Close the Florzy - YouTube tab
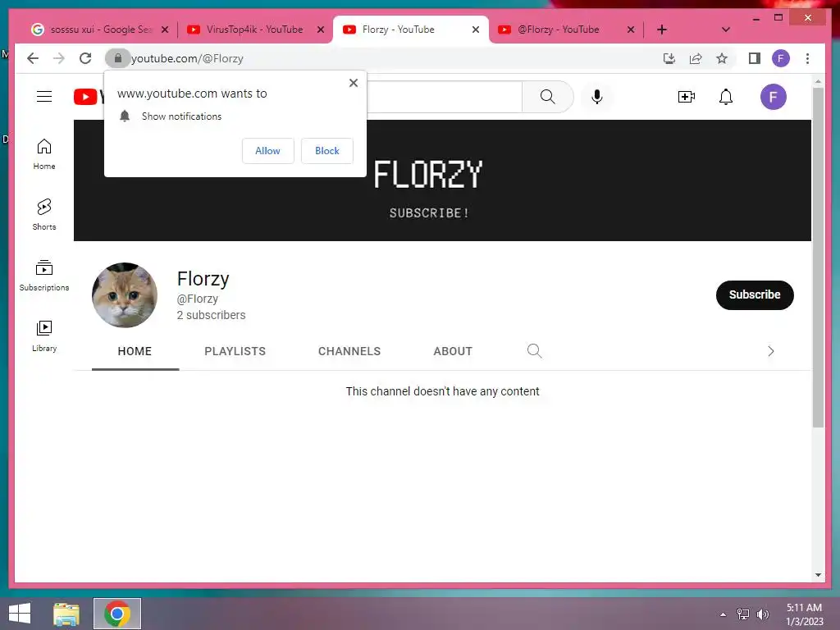 pos(475,30)
